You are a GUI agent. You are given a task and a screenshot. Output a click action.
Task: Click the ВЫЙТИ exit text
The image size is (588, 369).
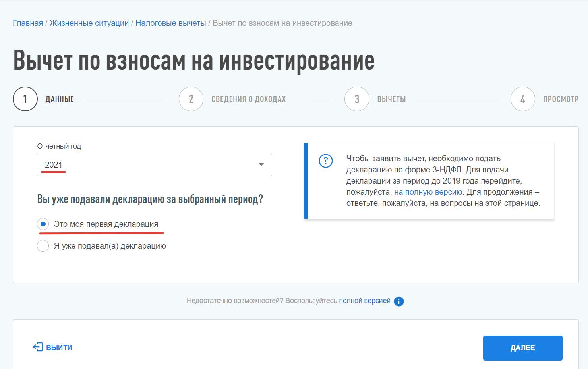point(59,348)
